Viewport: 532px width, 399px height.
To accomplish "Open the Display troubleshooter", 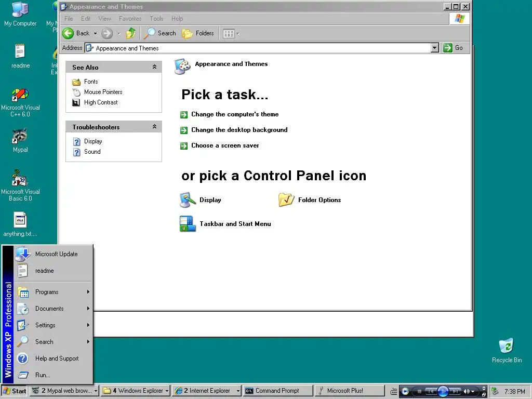I will (x=87, y=141).
